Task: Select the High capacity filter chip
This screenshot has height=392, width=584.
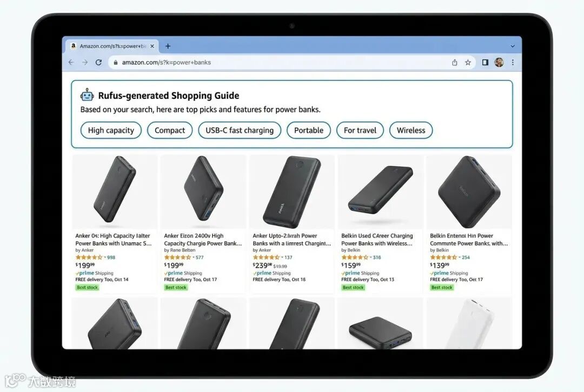Action: (x=111, y=130)
